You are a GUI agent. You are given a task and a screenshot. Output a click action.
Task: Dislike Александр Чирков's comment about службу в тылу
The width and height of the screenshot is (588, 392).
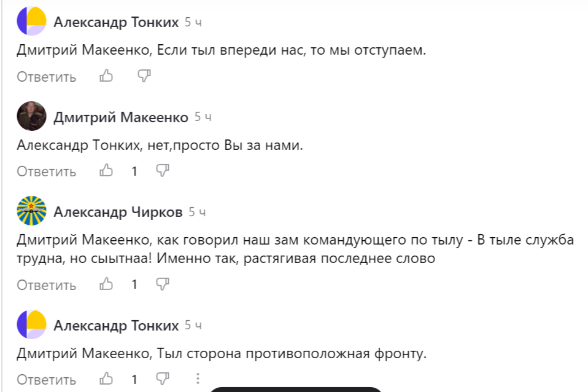click(x=162, y=284)
